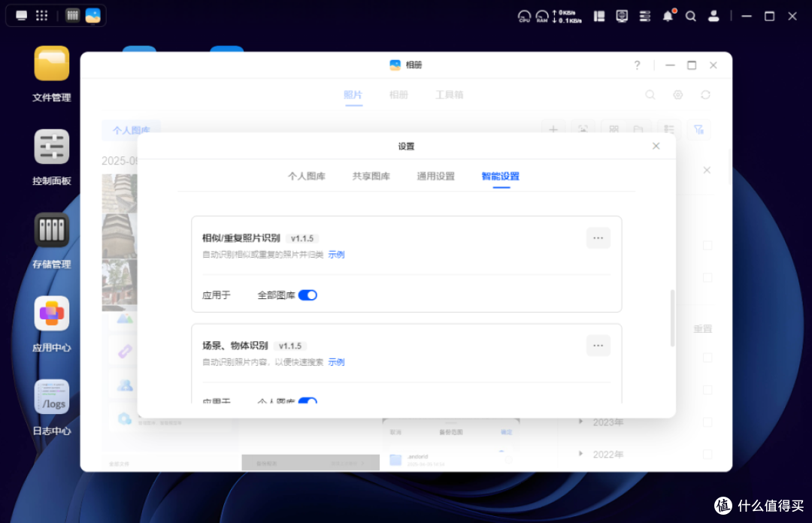Image resolution: width=812 pixels, height=523 pixels.
Task: Expand the 2022年 tree arrow
Action: tap(580, 454)
